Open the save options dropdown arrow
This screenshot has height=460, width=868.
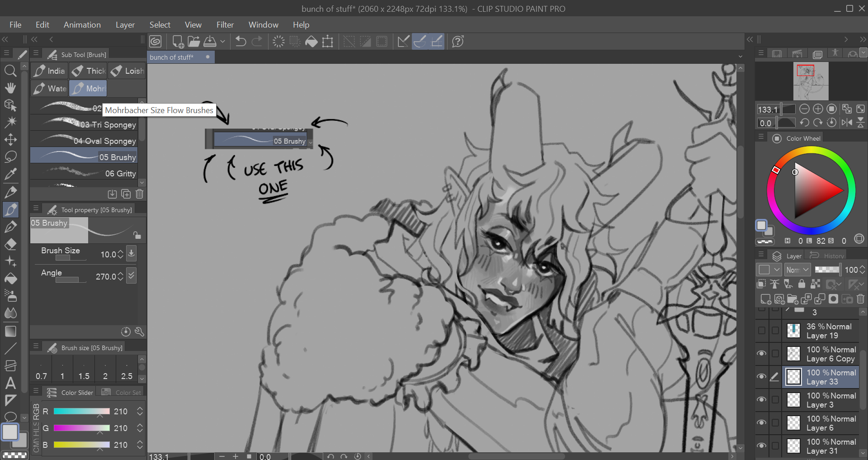222,42
